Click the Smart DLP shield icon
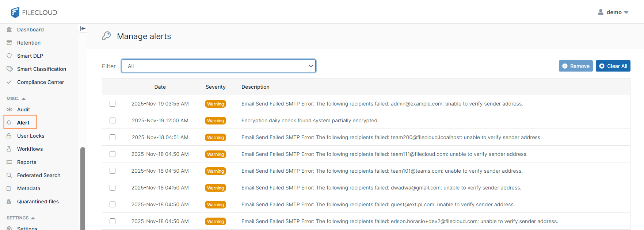Screen dimensions: 644x230 coord(9,56)
